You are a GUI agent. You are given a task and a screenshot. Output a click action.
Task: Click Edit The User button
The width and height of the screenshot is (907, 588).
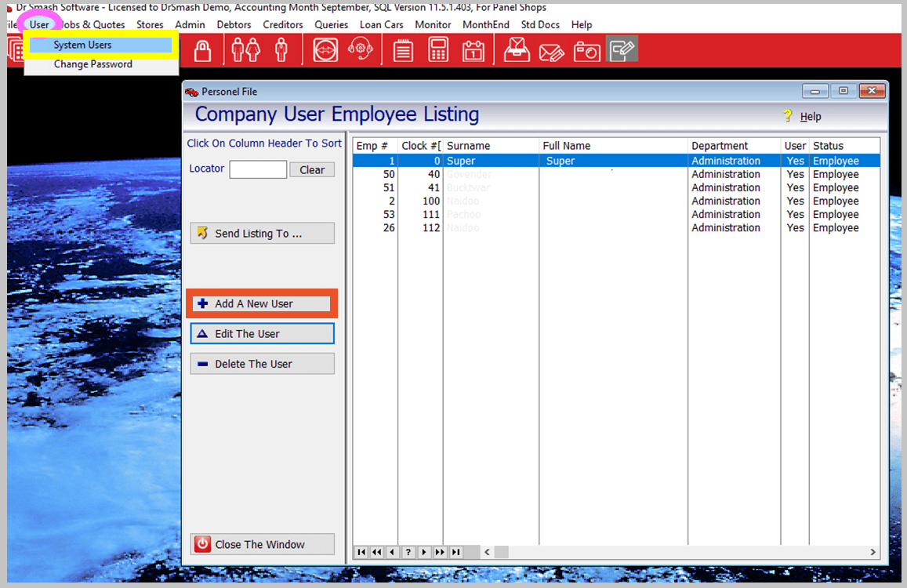pyautogui.click(x=262, y=334)
